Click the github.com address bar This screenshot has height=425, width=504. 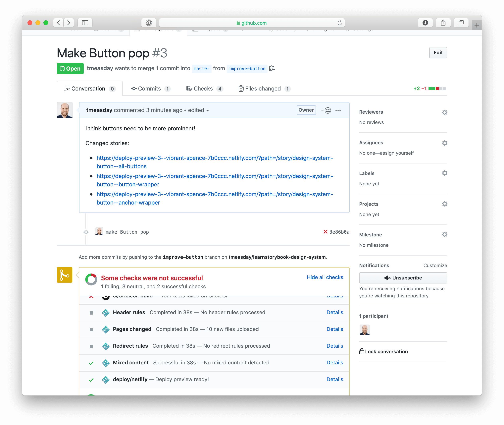pos(252,23)
